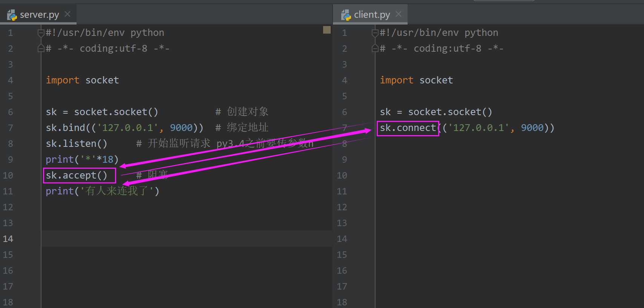This screenshot has width=644, height=308.
Task: Click line number 14 in server.py gutter
Action: click(8, 239)
